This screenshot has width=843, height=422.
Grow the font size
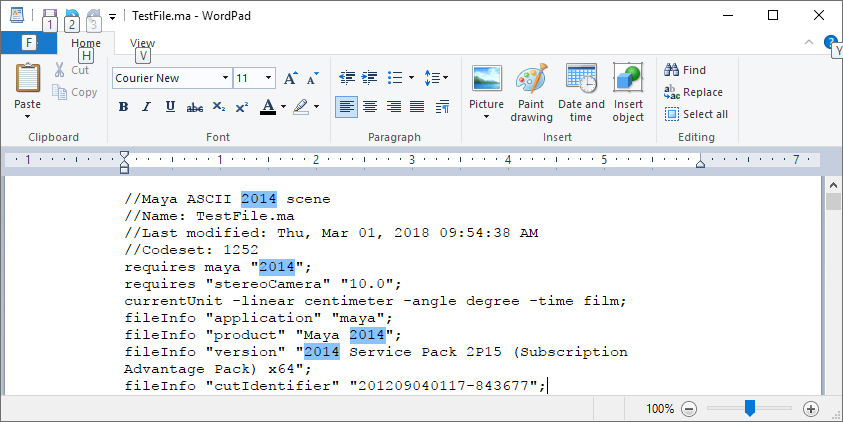[291, 78]
